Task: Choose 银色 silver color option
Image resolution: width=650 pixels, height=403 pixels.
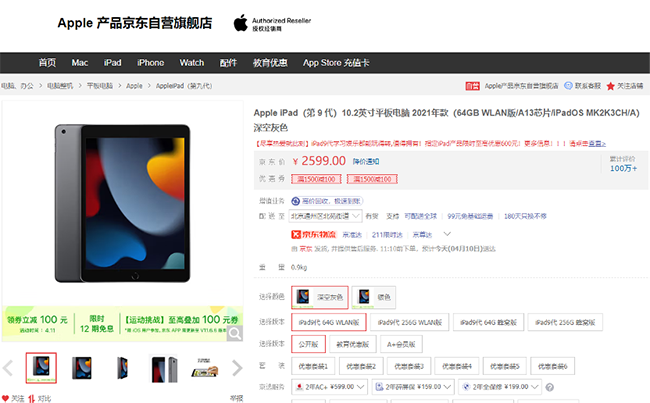Action: coord(374,297)
